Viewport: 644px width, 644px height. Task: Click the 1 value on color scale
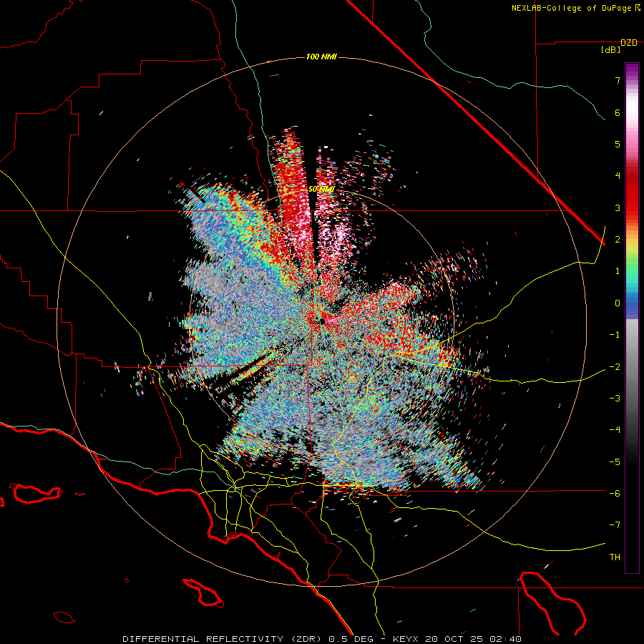click(x=618, y=271)
